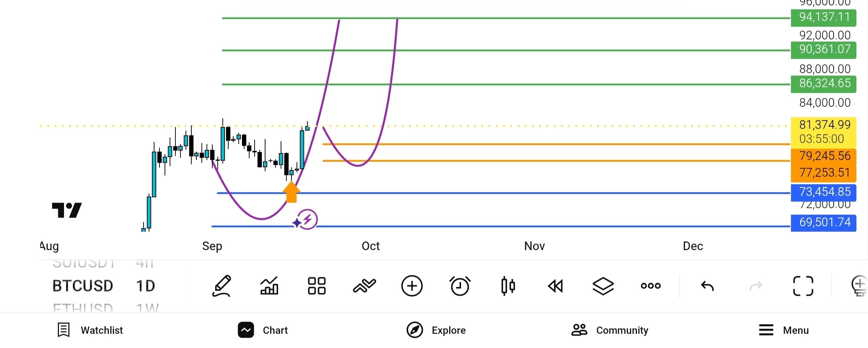Open the indicators chart icon
Viewport: 868px width, 348px height.
(269, 286)
